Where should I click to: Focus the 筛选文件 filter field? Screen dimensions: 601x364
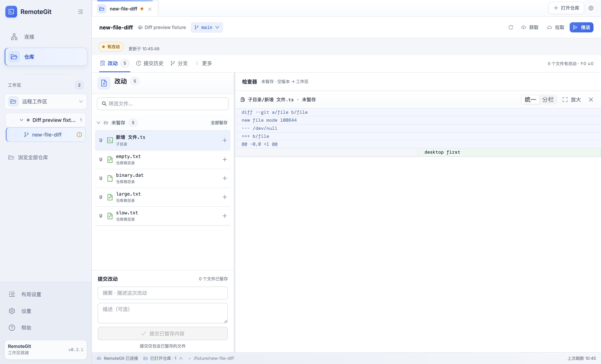coord(163,104)
